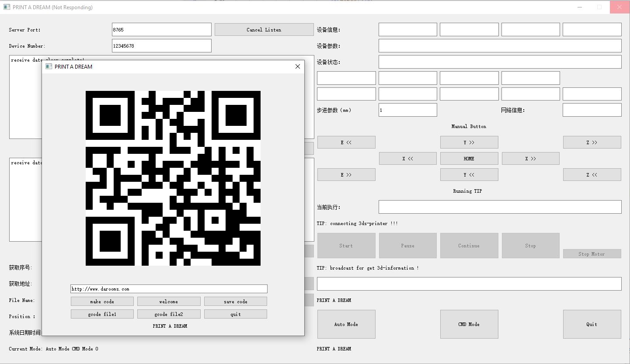Click the QR dialog title bar icon
This screenshot has height=364, width=630.
49,66
